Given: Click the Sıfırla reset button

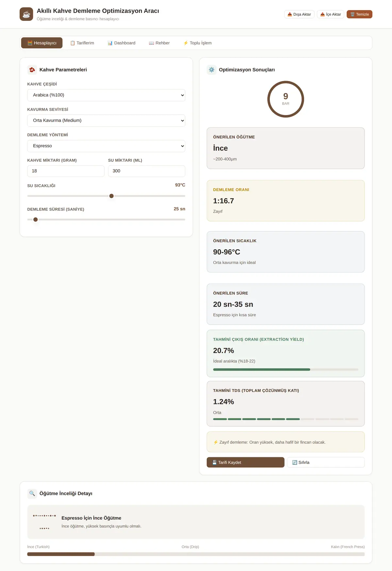Looking at the screenshot, I should click(326, 462).
